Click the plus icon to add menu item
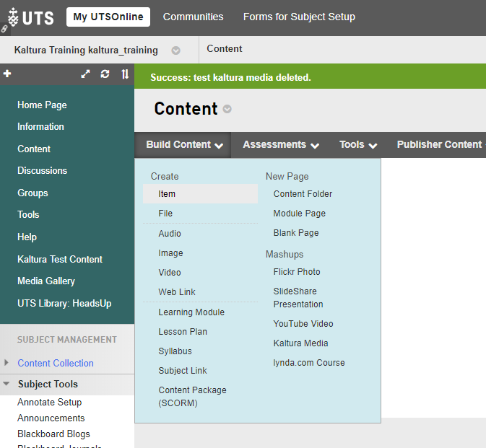Viewport: 486px width, 448px height. [7, 74]
